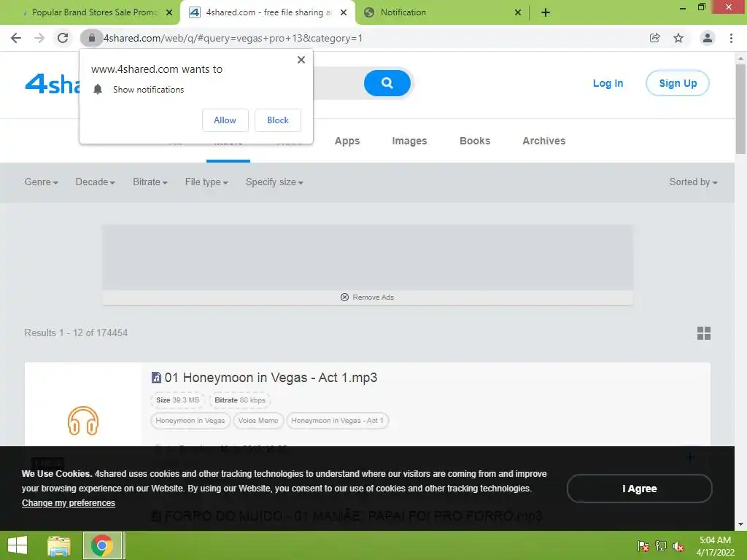This screenshot has height=560, width=747.
Task: Click the Voice Memo tag
Action: (x=258, y=421)
